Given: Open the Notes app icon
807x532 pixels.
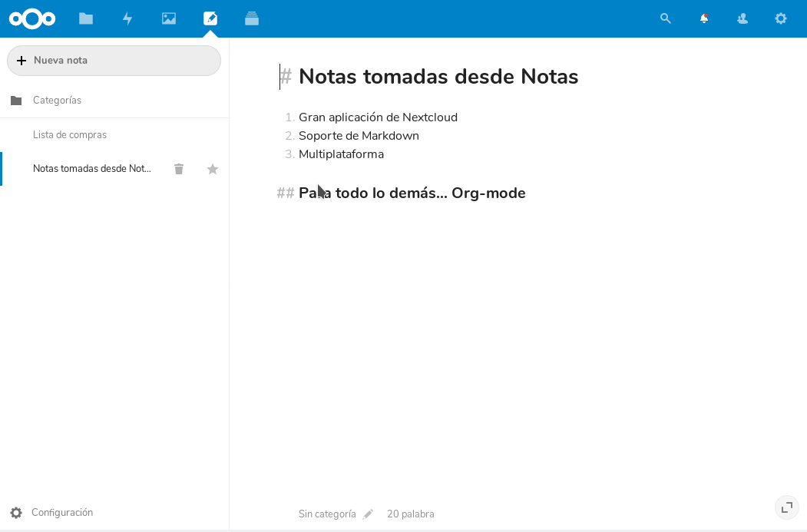Looking at the screenshot, I should [210, 19].
